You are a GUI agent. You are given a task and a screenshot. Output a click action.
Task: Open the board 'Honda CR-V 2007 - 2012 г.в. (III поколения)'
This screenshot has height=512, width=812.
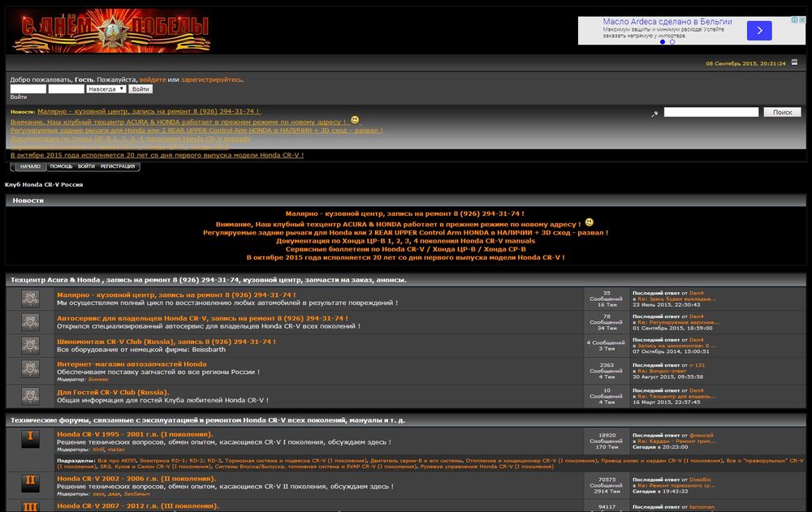tap(138, 506)
